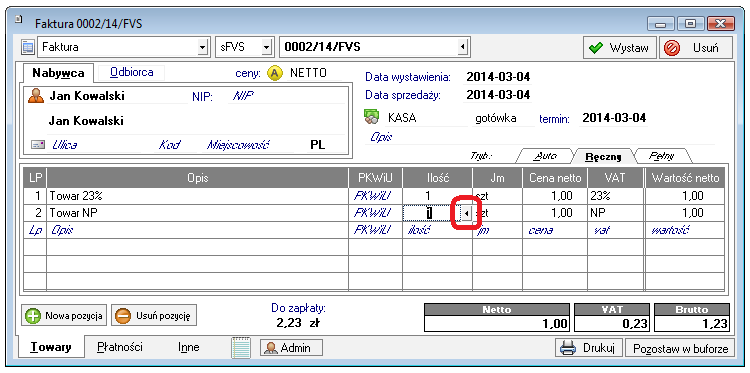This screenshot has width=750, height=373.
Task: Click the PKWiU cell in Towar 23% row
Action: (375, 196)
